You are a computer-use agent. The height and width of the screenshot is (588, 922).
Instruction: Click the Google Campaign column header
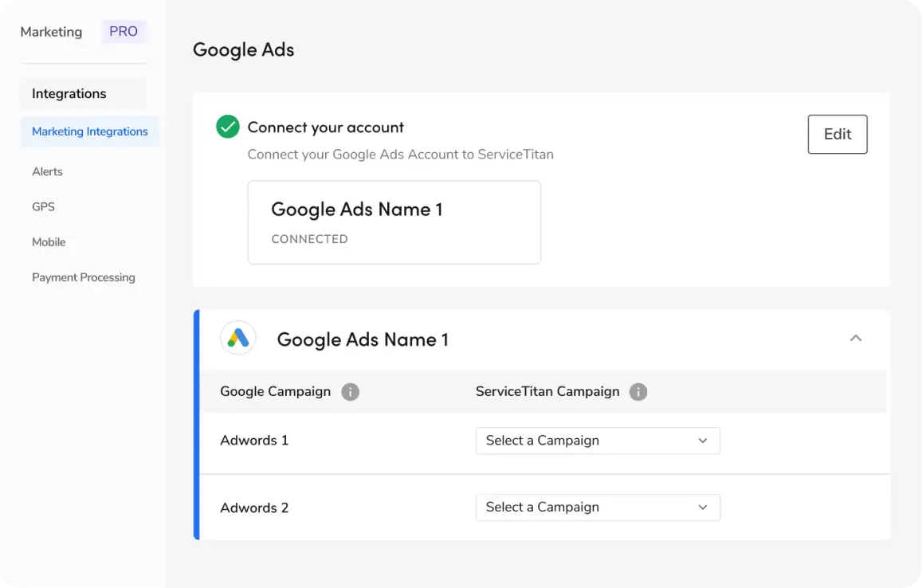point(275,392)
